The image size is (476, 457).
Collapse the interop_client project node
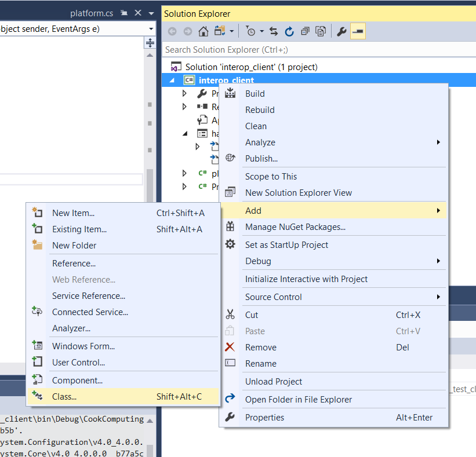[172, 81]
